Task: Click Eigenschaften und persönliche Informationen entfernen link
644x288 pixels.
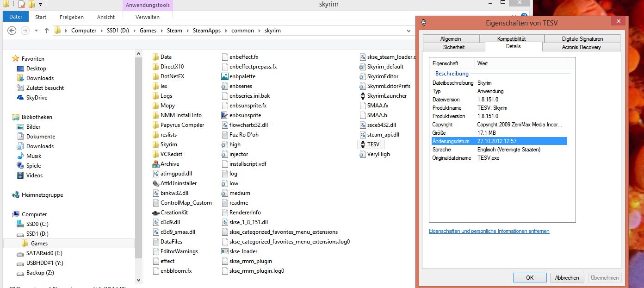Action: click(x=489, y=231)
